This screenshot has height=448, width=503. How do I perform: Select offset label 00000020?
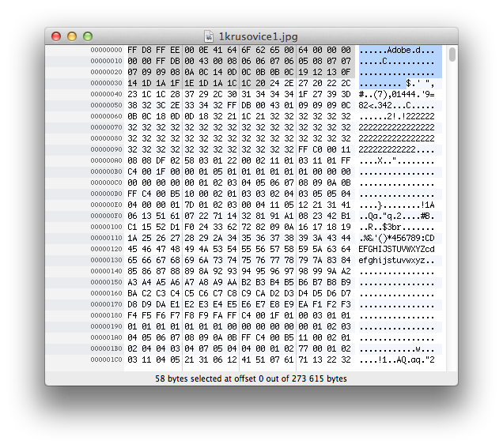point(106,72)
